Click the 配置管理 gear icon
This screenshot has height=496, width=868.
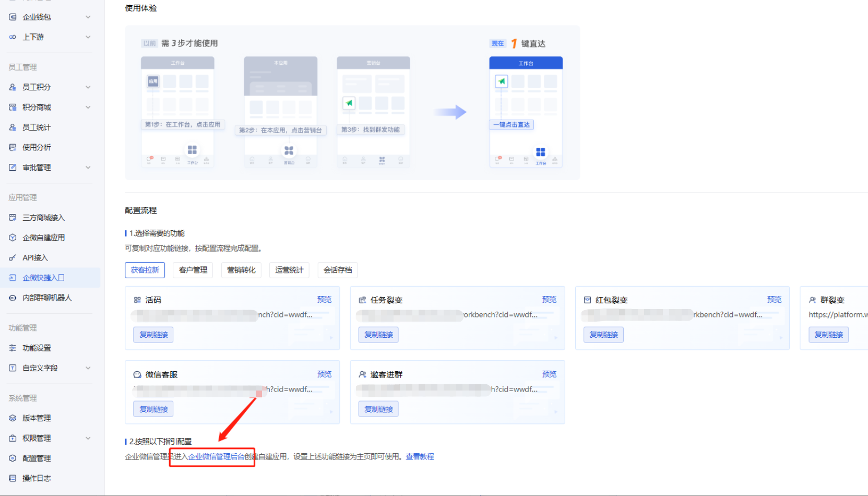pyautogui.click(x=13, y=458)
